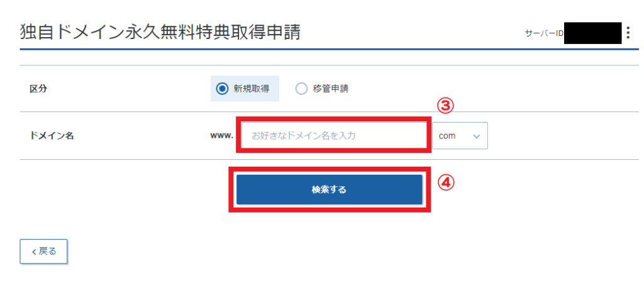The image size is (644, 288).
Task: Click the ドメイン名 row label
Action: 52,136
